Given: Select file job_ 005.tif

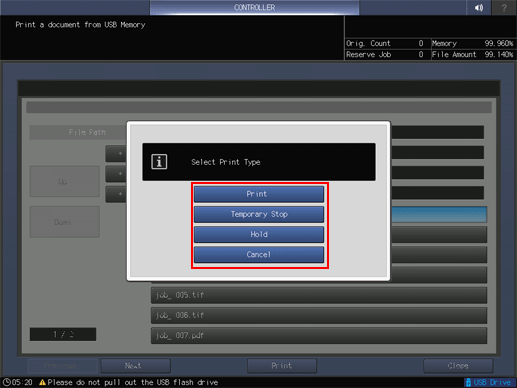Looking at the screenshot, I should click(319, 295).
